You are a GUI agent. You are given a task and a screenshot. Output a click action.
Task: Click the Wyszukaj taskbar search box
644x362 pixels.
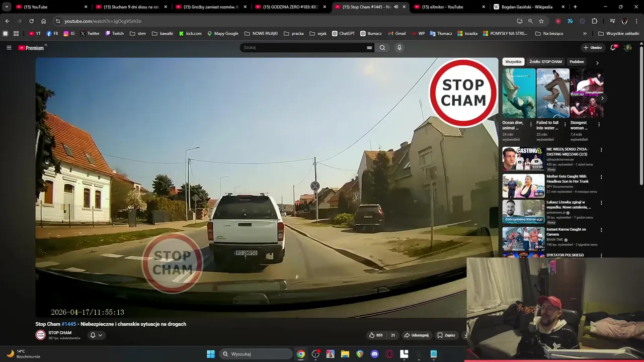tap(256, 354)
